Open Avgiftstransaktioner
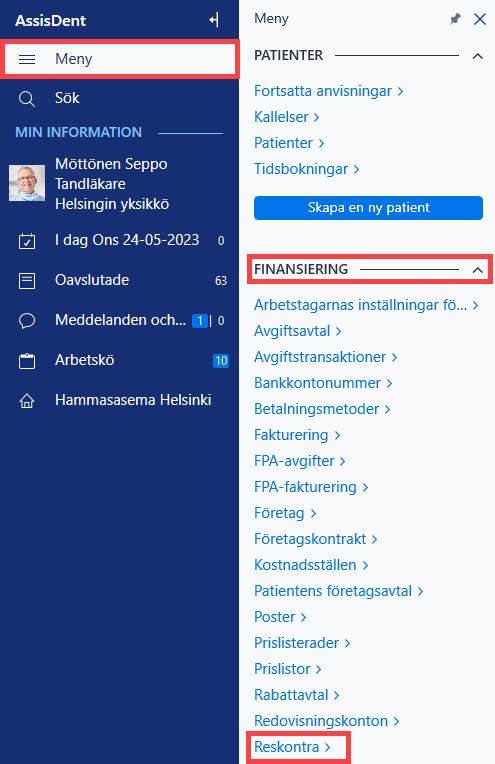 click(325, 357)
